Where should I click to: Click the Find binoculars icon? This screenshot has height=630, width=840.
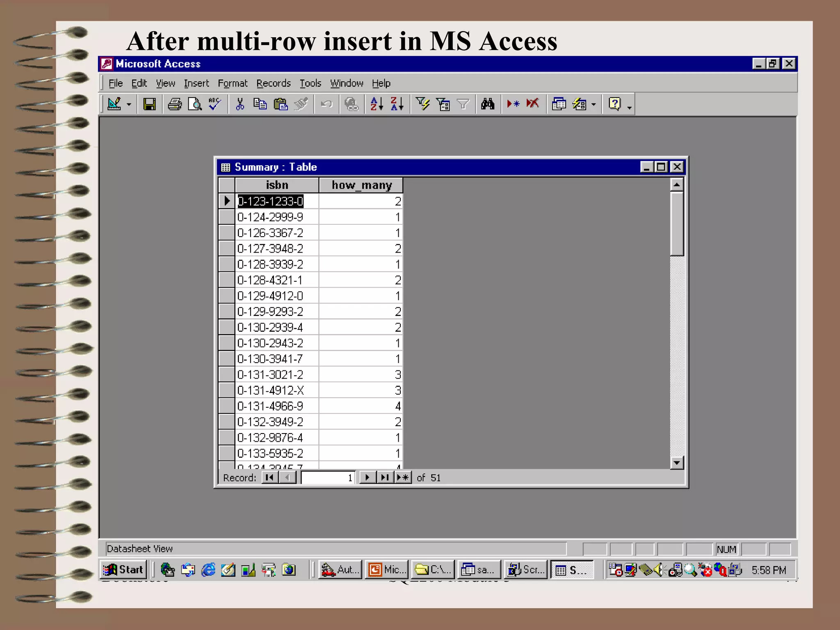488,104
